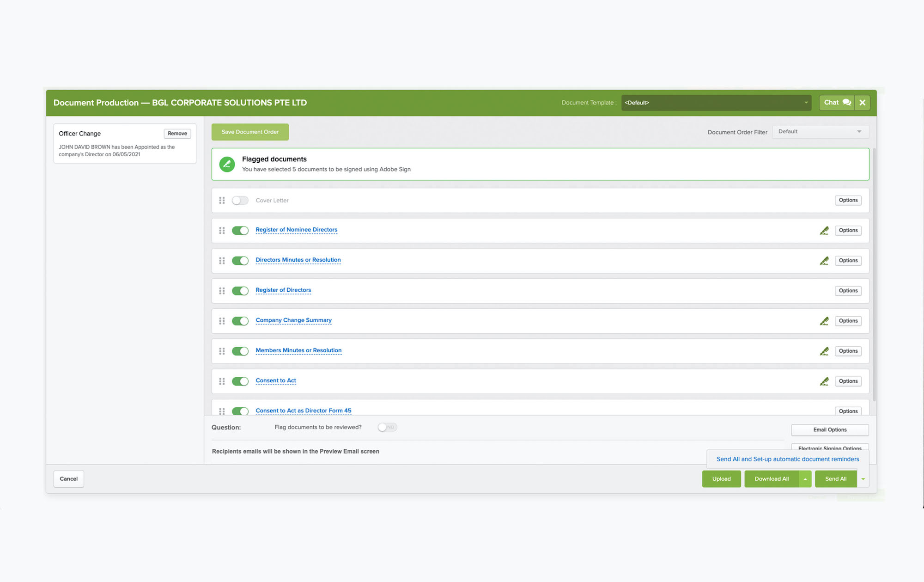This screenshot has height=582, width=924.
Task: Click drag handle of Register of Directors
Action: click(x=222, y=291)
